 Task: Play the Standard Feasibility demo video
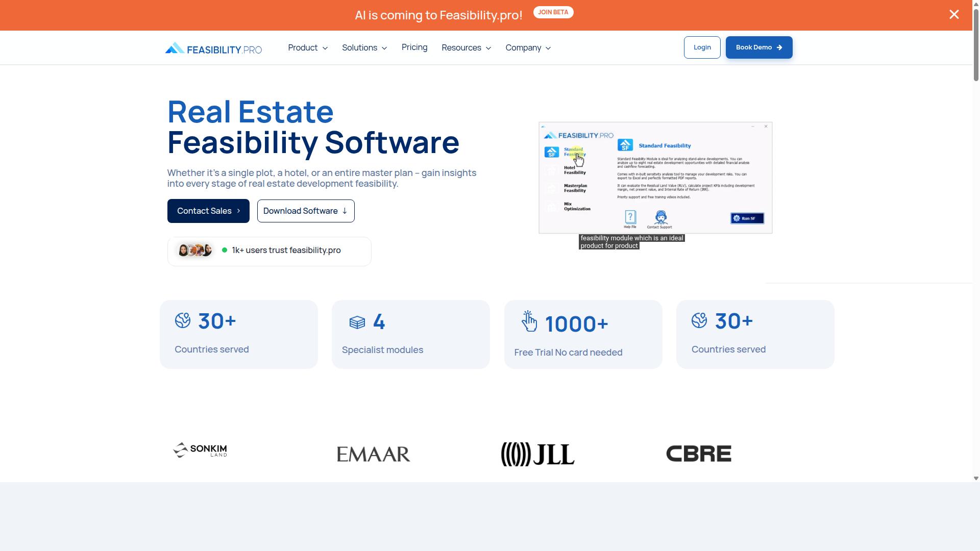(655, 178)
